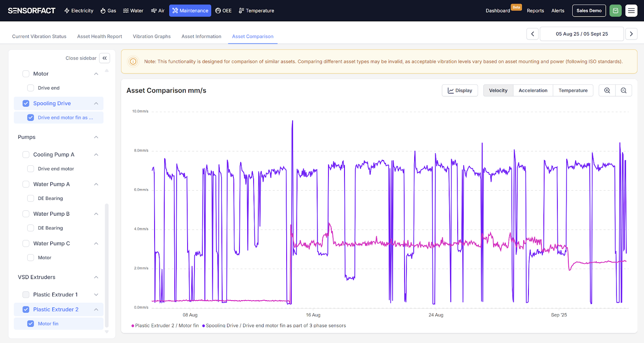Click the zoom out magnifier icon

coord(623,91)
